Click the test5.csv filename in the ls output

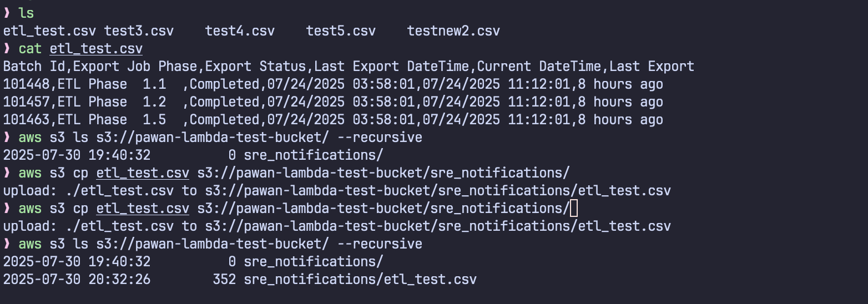coord(341,31)
